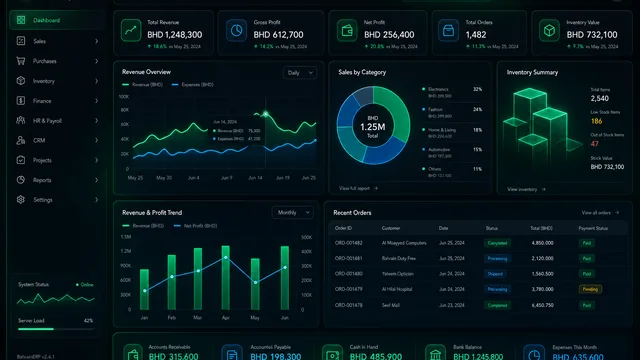Image resolution: width=640 pixels, height=360 pixels.
Task: Click the Purchases cart icon
Action: [x=21, y=61]
